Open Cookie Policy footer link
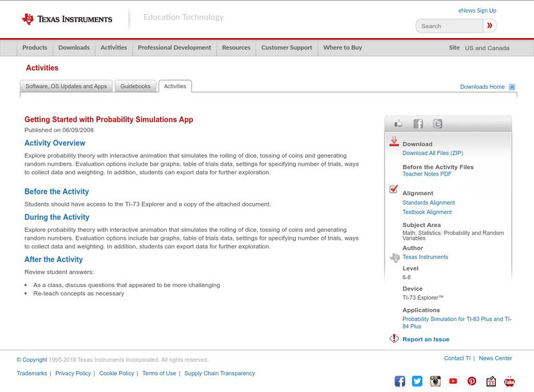Viewport: 534px width, 392px height. [116, 373]
